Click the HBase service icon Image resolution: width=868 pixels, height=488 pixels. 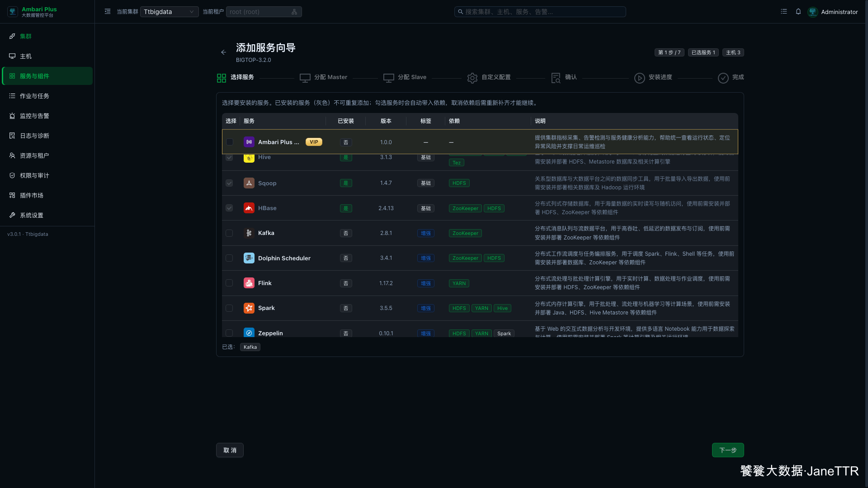pos(249,208)
